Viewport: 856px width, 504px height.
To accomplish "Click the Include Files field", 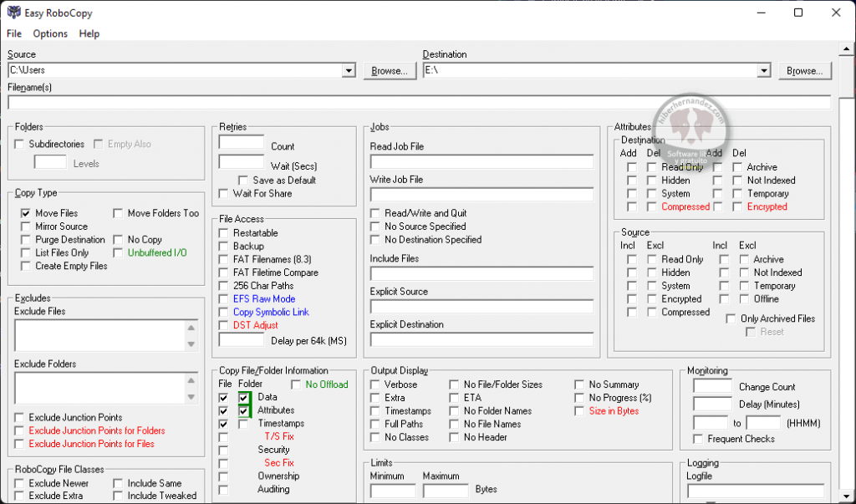I will pos(482,273).
